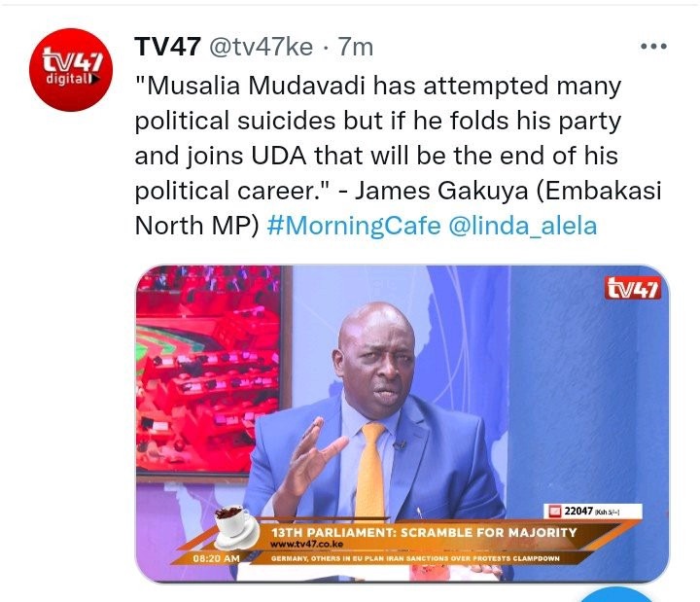Click the 22047 SMS code box
The height and width of the screenshot is (602, 700).
click(593, 511)
